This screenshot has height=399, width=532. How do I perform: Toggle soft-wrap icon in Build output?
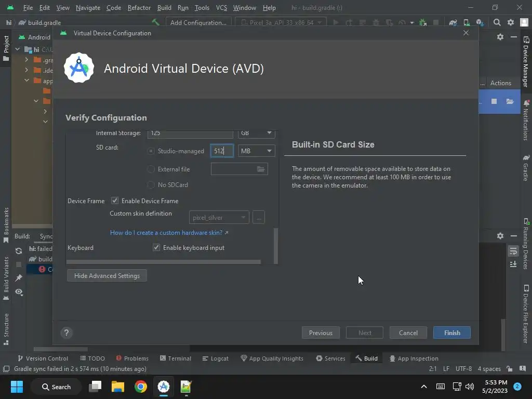tap(513, 251)
